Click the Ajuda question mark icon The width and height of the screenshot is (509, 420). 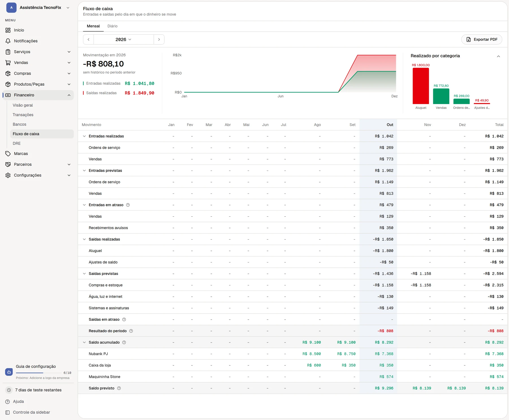coord(8,402)
